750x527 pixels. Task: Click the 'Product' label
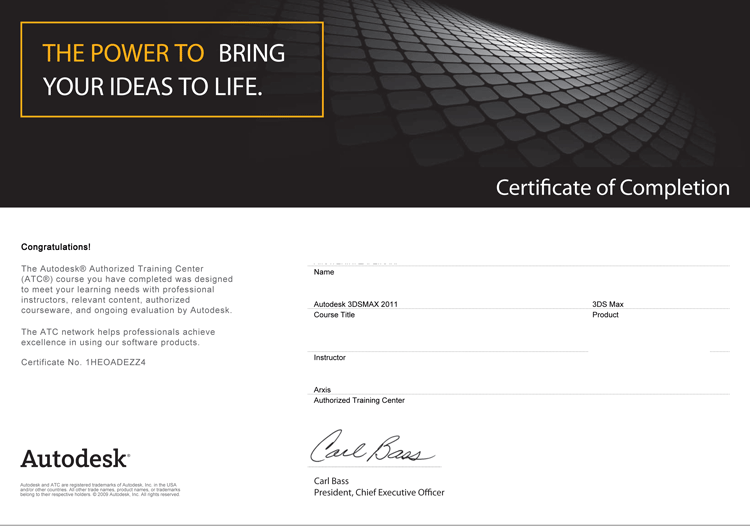(x=605, y=315)
